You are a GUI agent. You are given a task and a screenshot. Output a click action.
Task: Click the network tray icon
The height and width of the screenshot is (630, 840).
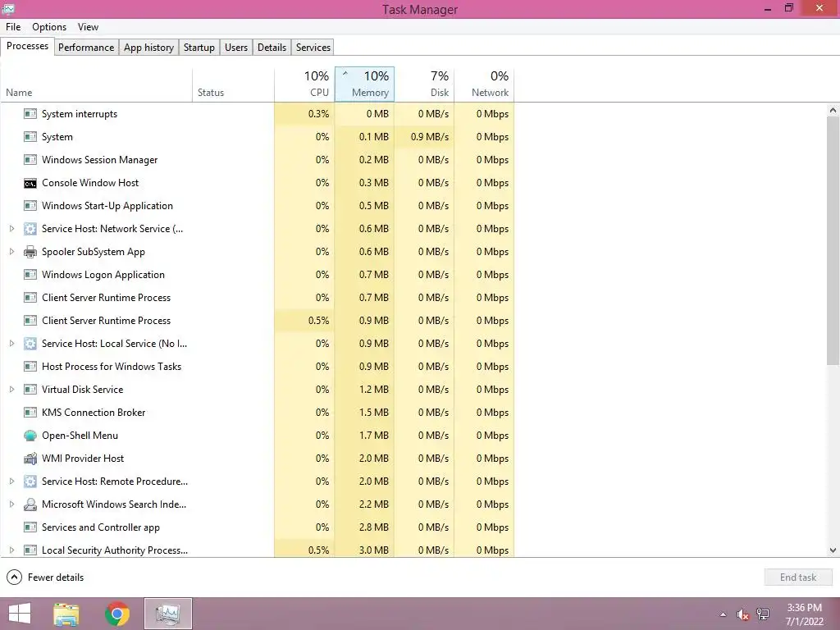[763, 614]
